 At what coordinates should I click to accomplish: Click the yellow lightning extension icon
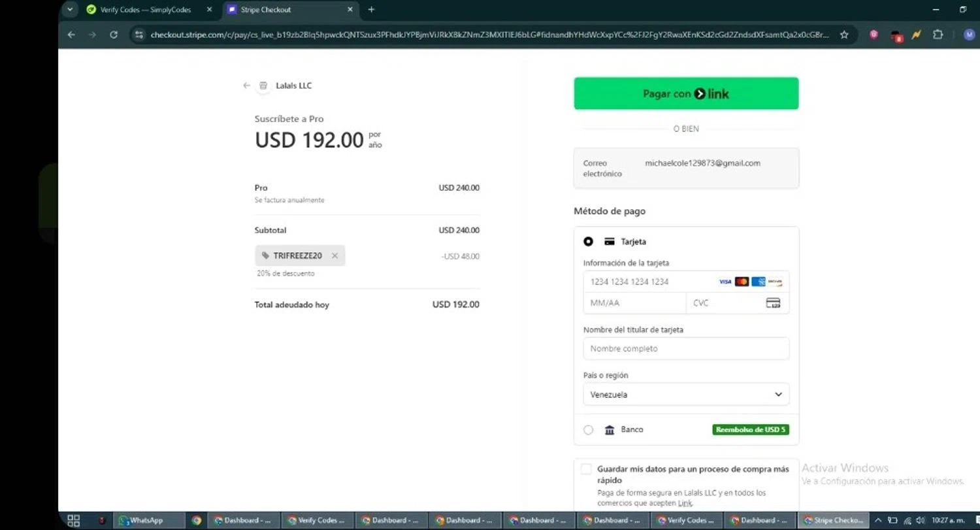pyautogui.click(x=917, y=35)
